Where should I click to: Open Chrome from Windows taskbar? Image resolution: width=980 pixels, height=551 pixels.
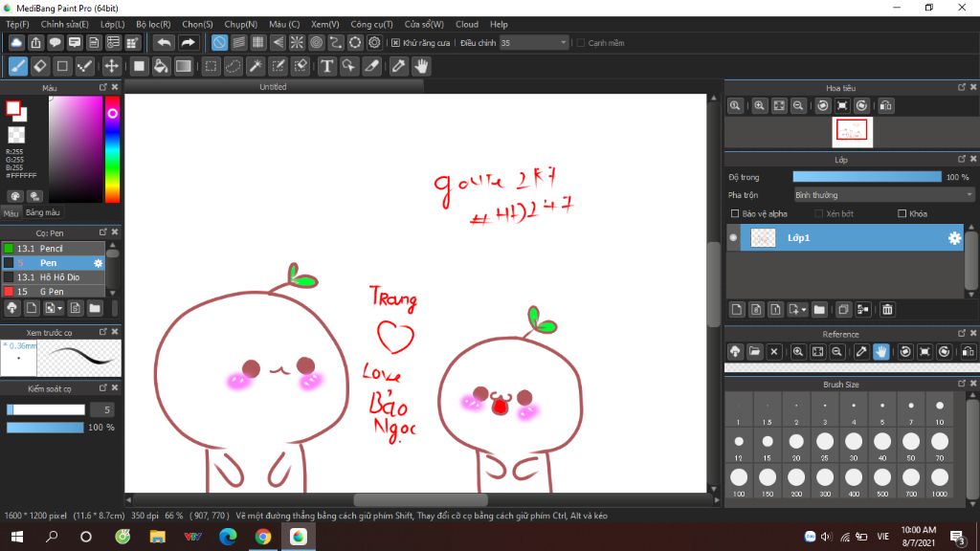click(x=263, y=537)
